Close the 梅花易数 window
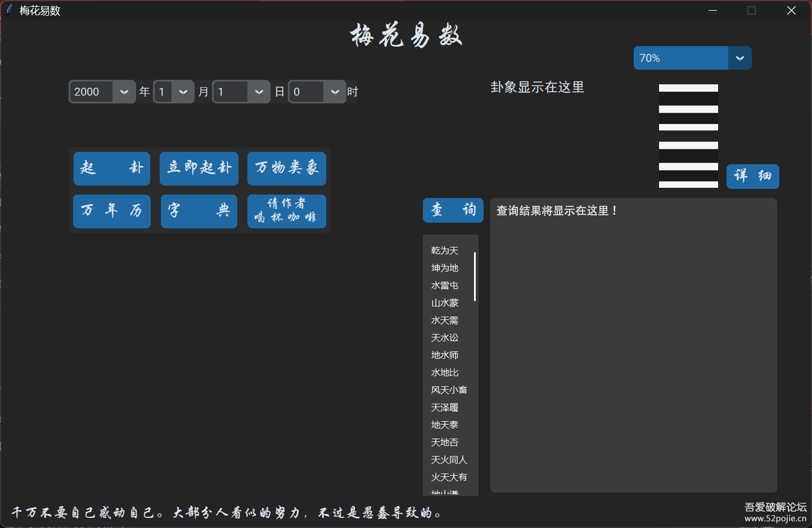The width and height of the screenshot is (812, 528). point(791,11)
